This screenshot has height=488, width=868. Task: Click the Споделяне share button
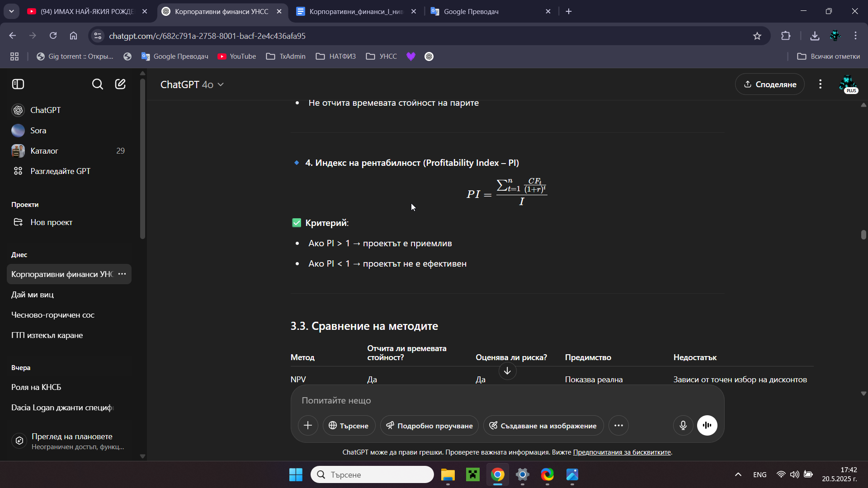[769, 84]
